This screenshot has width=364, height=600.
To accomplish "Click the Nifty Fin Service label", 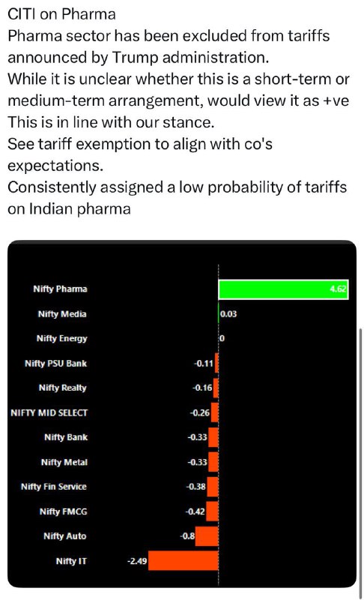I will point(54,486).
